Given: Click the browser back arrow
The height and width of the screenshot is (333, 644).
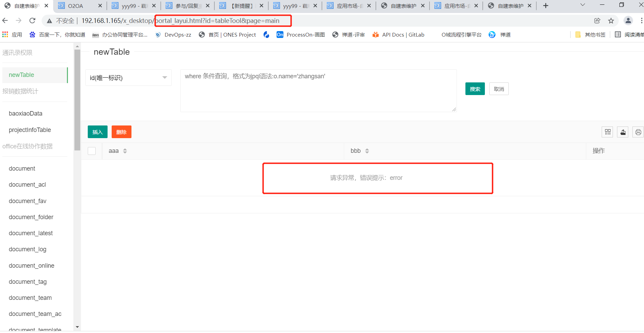Looking at the screenshot, I should 5,21.
